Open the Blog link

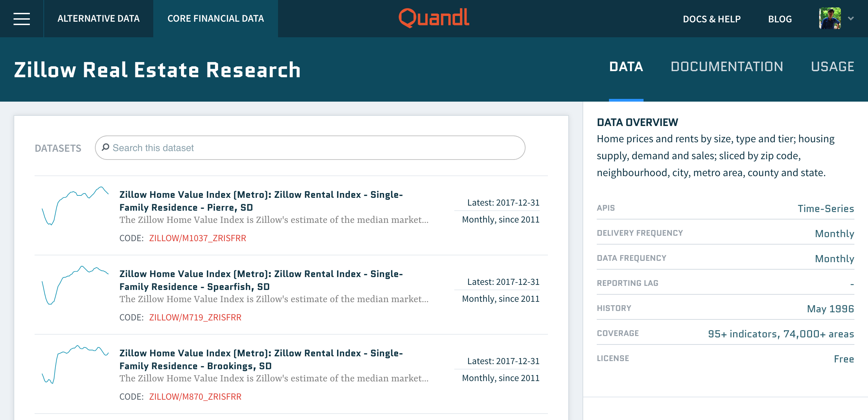tap(780, 19)
